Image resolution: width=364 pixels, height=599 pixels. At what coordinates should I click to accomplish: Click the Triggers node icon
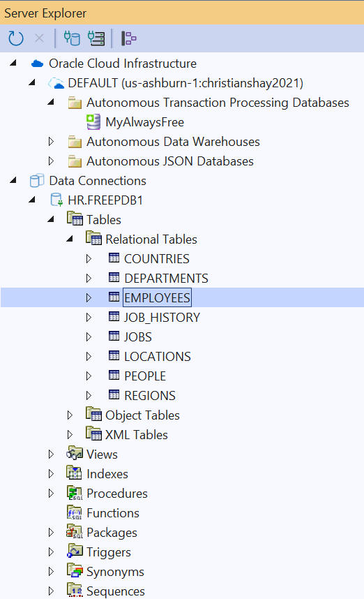[x=75, y=551]
